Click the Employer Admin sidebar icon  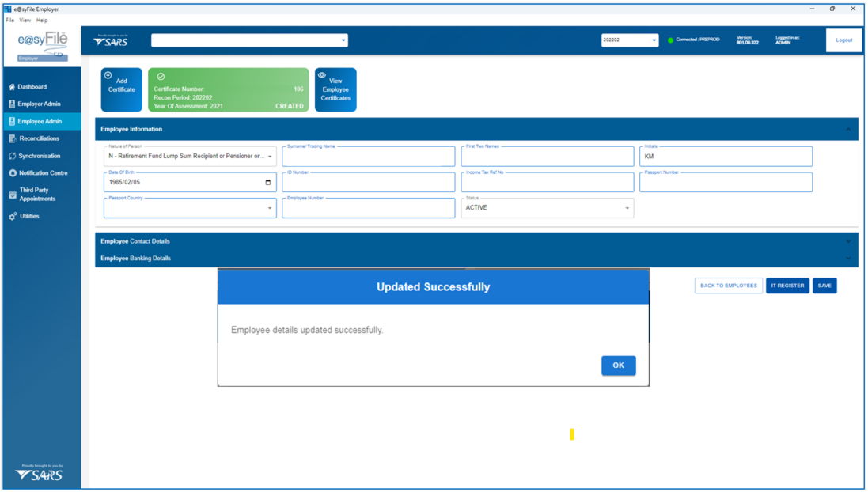pyautogui.click(x=12, y=104)
